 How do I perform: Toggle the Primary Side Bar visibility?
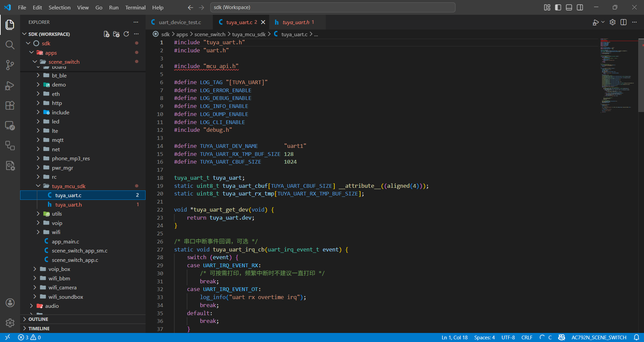pos(558,7)
